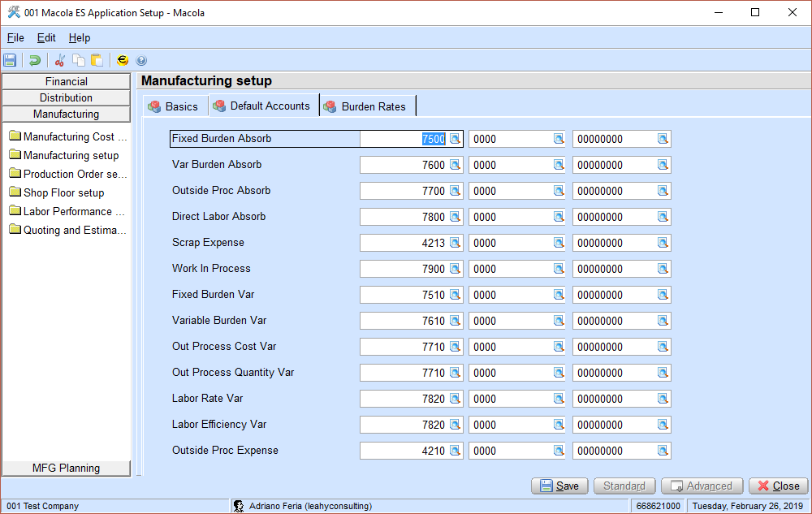Open lookup beside Var Burden Absorb 00000000 field

(663, 165)
